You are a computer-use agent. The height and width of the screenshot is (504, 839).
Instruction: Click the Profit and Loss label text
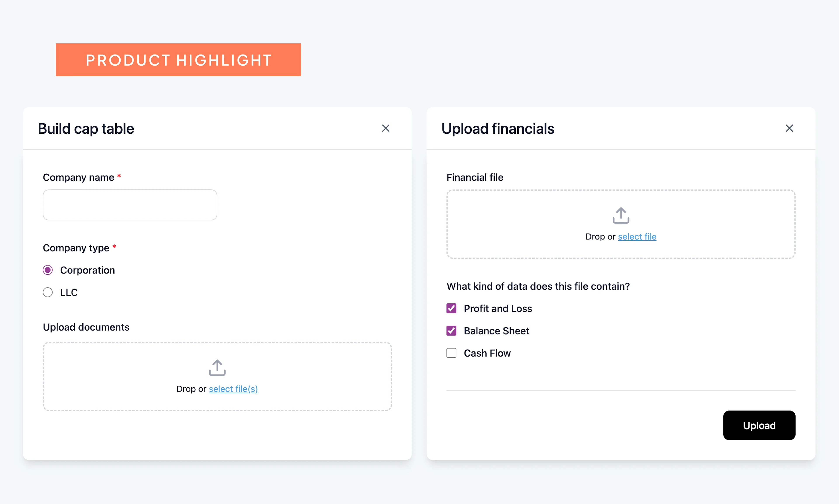click(498, 308)
